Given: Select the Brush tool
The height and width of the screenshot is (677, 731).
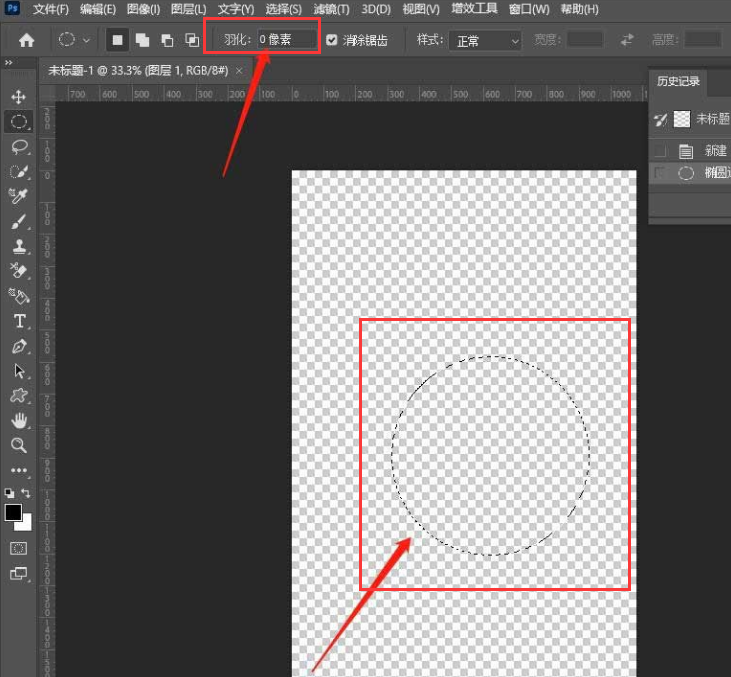Looking at the screenshot, I should coord(18,221).
